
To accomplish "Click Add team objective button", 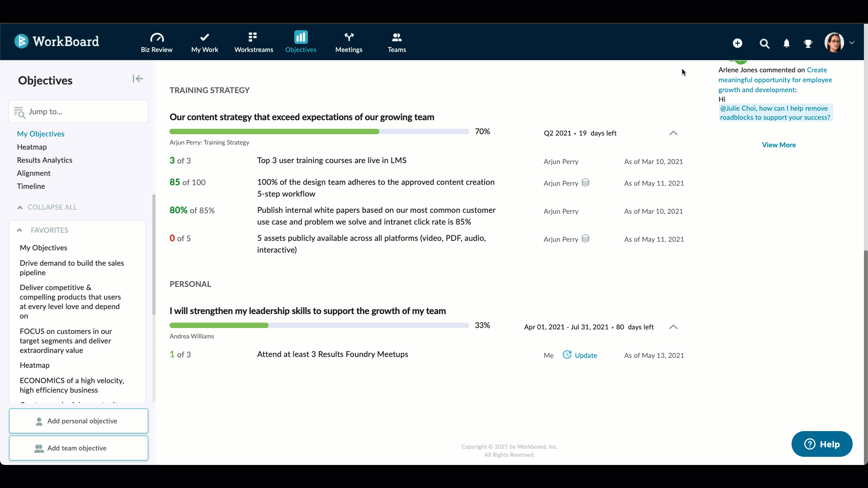I will pos(78,448).
